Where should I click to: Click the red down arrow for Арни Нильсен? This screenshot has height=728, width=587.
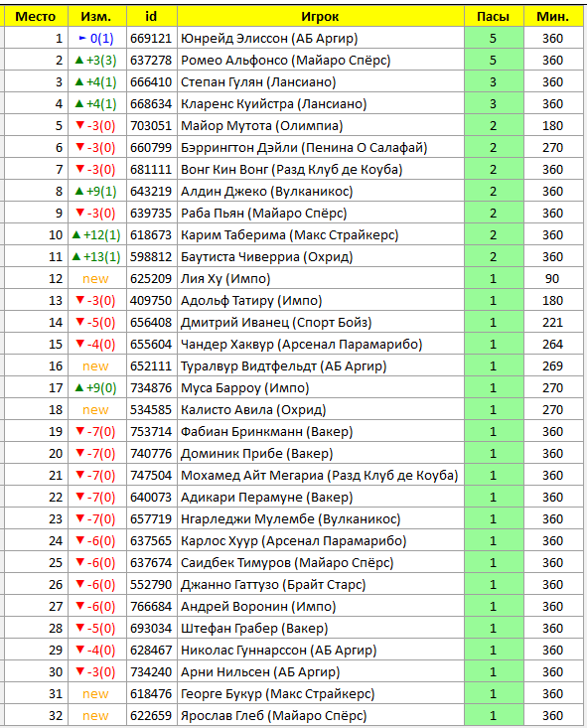[79, 671]
